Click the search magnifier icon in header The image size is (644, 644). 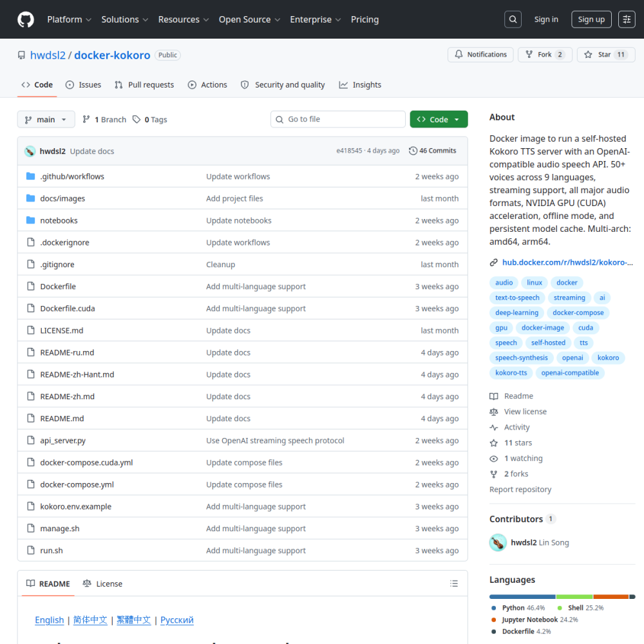click(x=513, y=19)
